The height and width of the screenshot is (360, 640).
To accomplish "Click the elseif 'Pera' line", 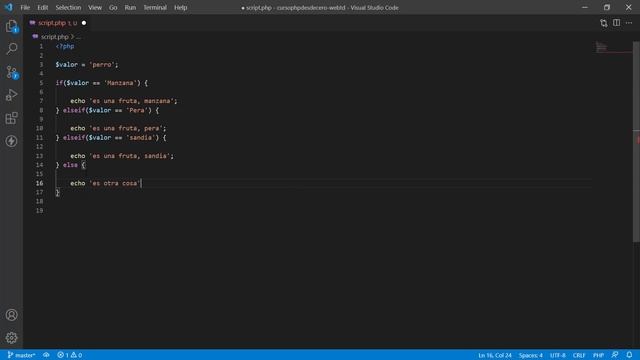I will pos(107,110).
